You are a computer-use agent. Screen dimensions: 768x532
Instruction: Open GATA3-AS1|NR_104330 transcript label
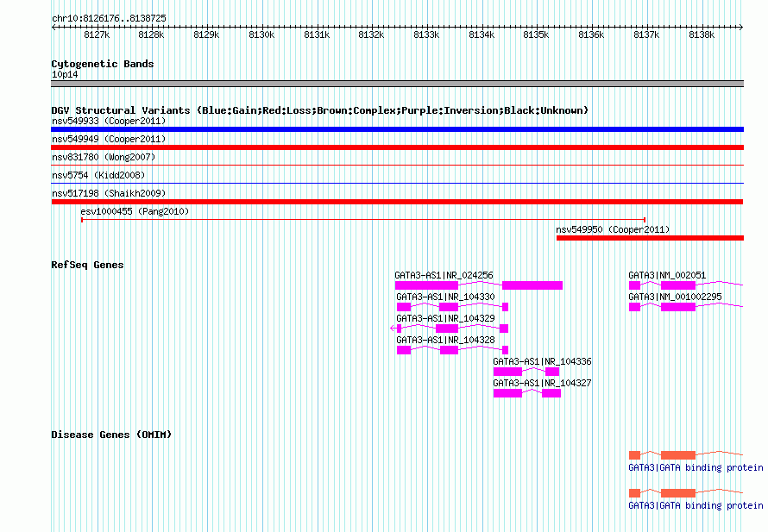[445, 297]
